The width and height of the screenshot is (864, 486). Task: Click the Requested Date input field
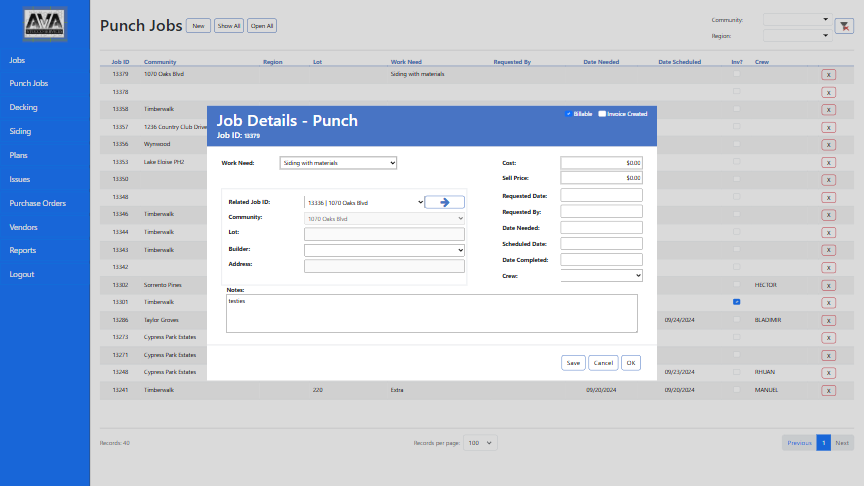pyautogui.click(x=601, y=195)
